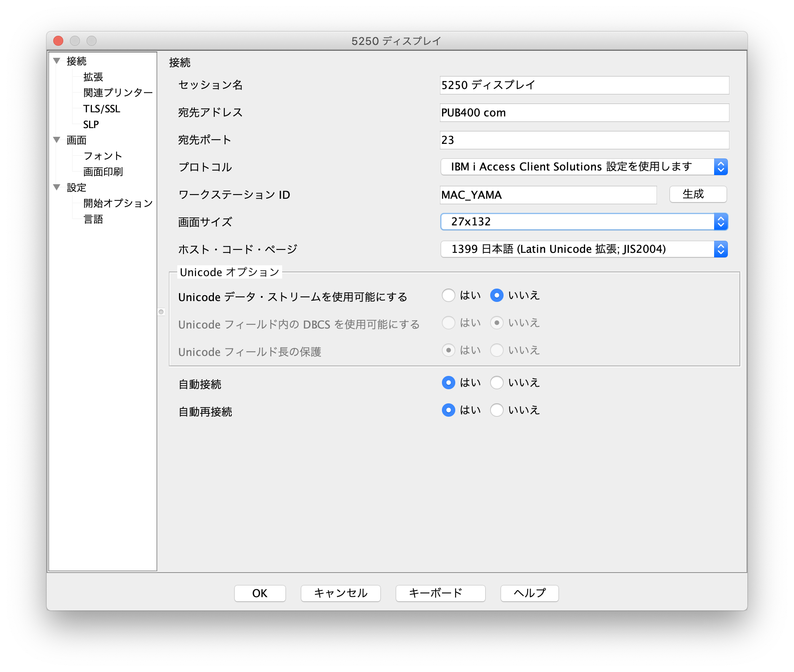Set 自動接続 to いいえ
Viewport: 794px width, 672px height.
[496, 383]
